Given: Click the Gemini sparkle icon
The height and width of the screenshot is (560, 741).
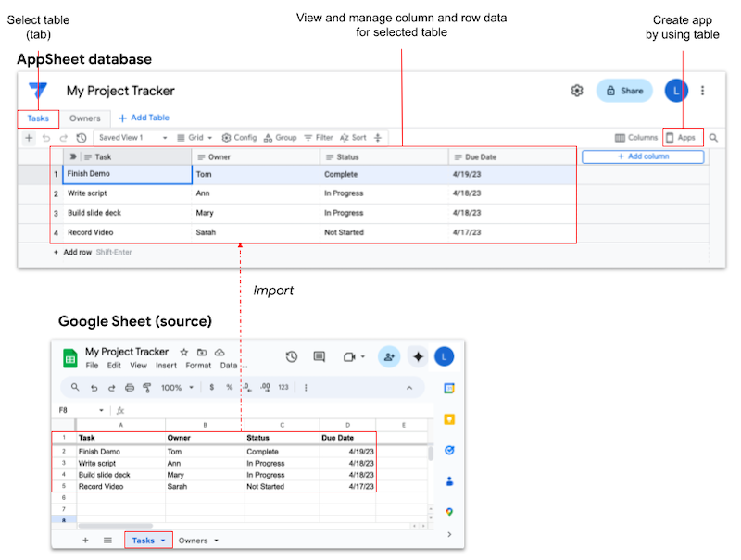Looking at the screenshot, I should click(x=418, y=357).
